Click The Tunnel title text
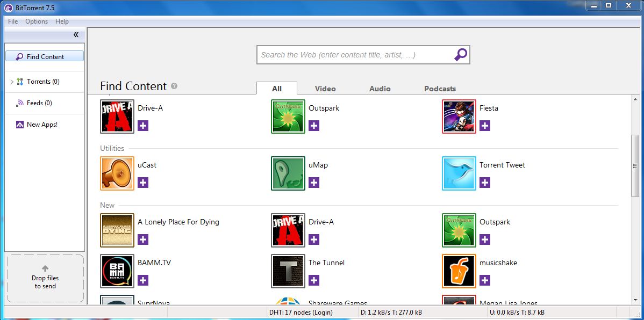Viewport: 644px width, 320px height. pos(326,263)
